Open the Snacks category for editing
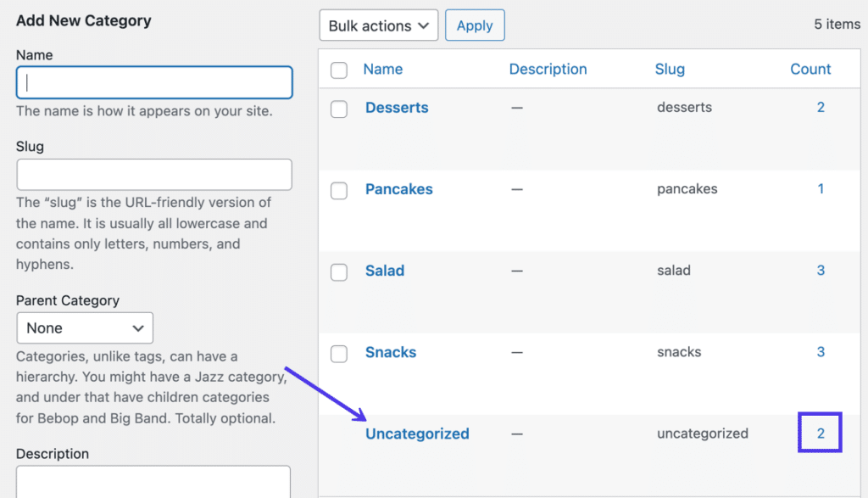The image size is (868, 498). [x=391, y=351]
